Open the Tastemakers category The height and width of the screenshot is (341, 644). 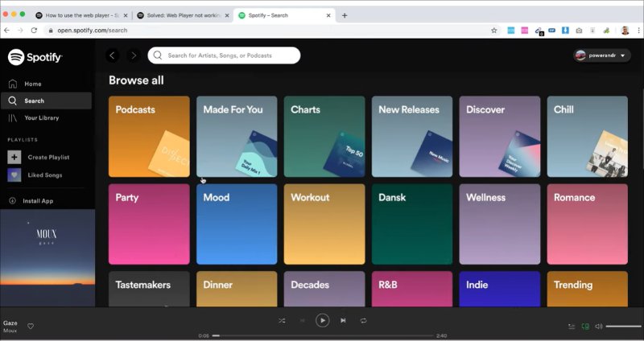click(x=149, y=289)
